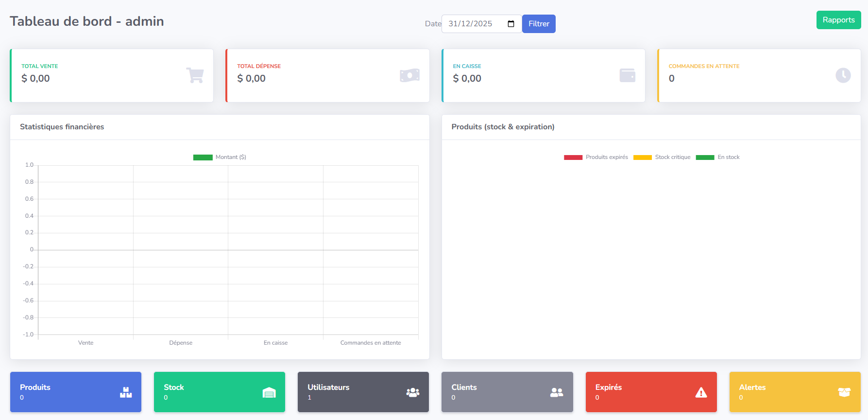Click the En caisse axis label in chart

click(x=276, y=343)
